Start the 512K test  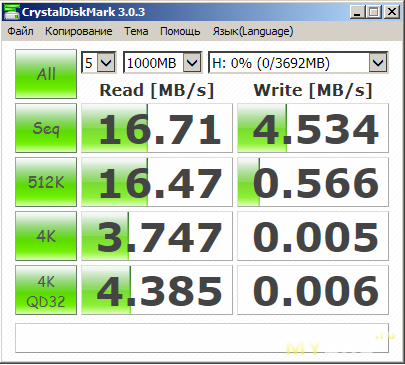click(x=46, y=182)
